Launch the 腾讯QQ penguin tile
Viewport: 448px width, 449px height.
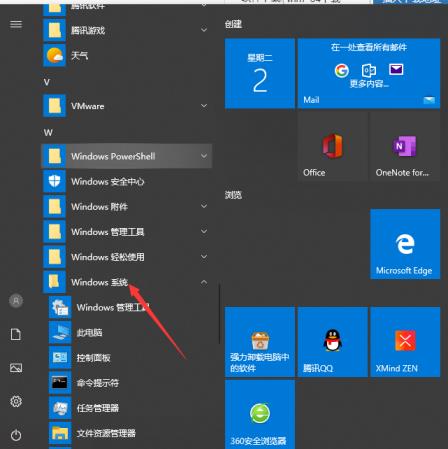click(x=333, y=342)
